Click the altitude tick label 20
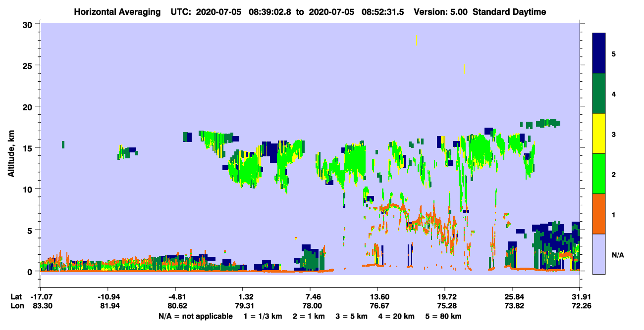The image size is (644, 330). tap(29, 106)
